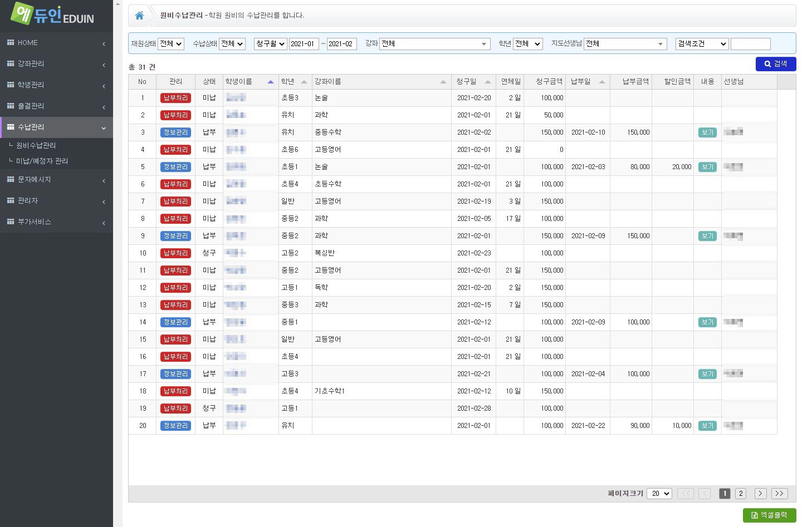Screen dimensions: 812x527
Task: Sort by 납부일 column arrow
Action: (602, 82)
